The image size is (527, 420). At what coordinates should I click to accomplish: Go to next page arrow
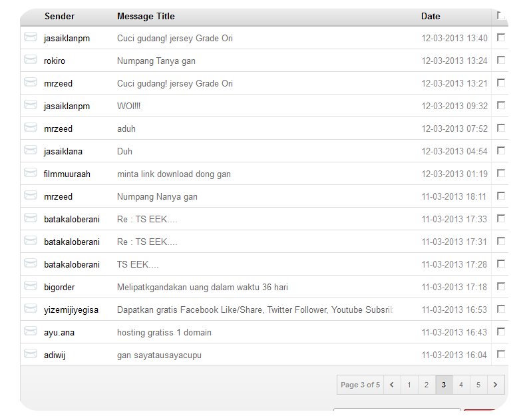[496, 385]
